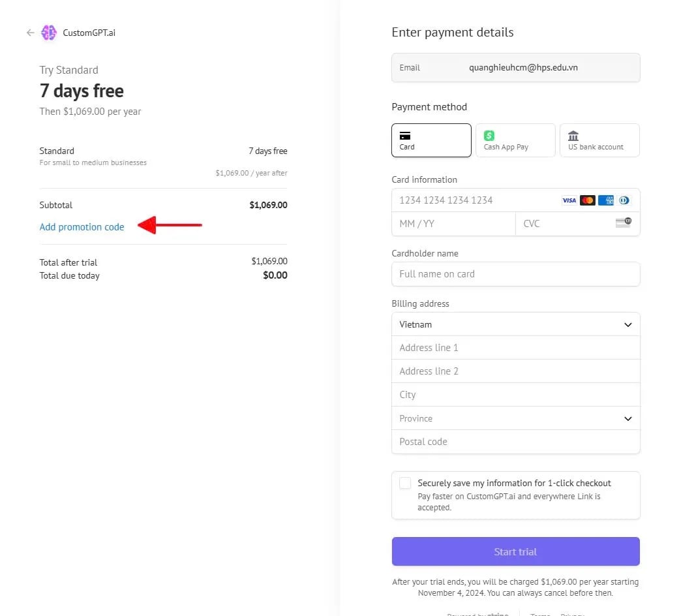
Task: Focus the MM / YY expiry field
Action: pyautogui.click(x=453, y=223)
